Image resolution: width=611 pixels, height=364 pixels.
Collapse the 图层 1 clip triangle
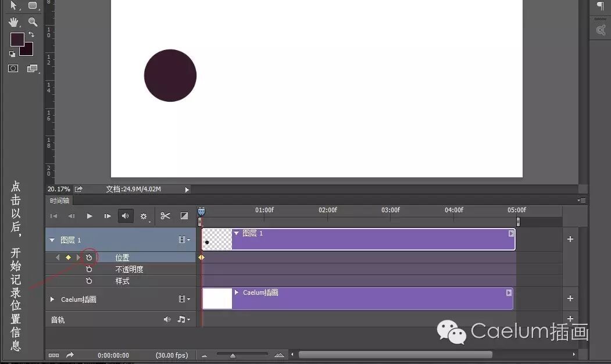click(236, 233)
